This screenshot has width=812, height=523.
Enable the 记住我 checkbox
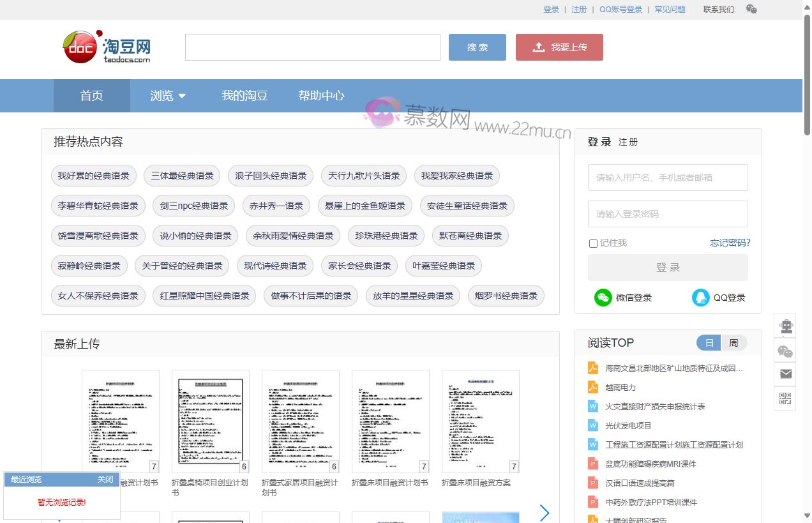click(x=593, y=243)
